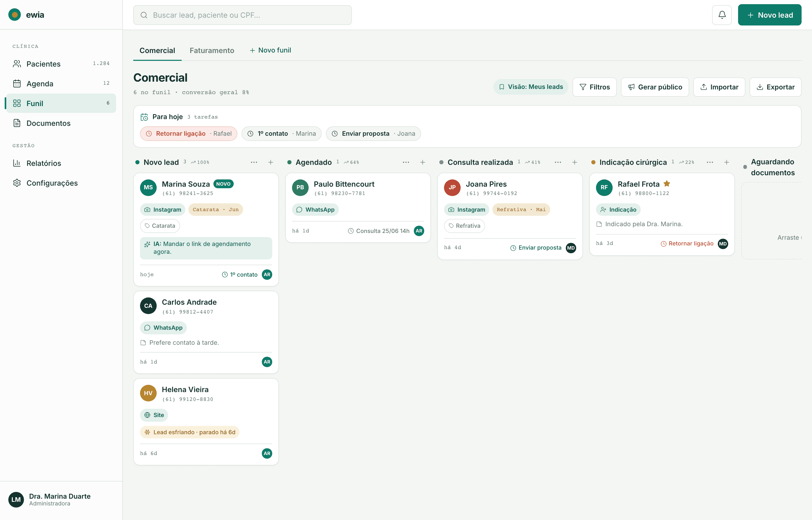
Task: Switch to the Faturamento tab
Action: (x=212, y=50)
